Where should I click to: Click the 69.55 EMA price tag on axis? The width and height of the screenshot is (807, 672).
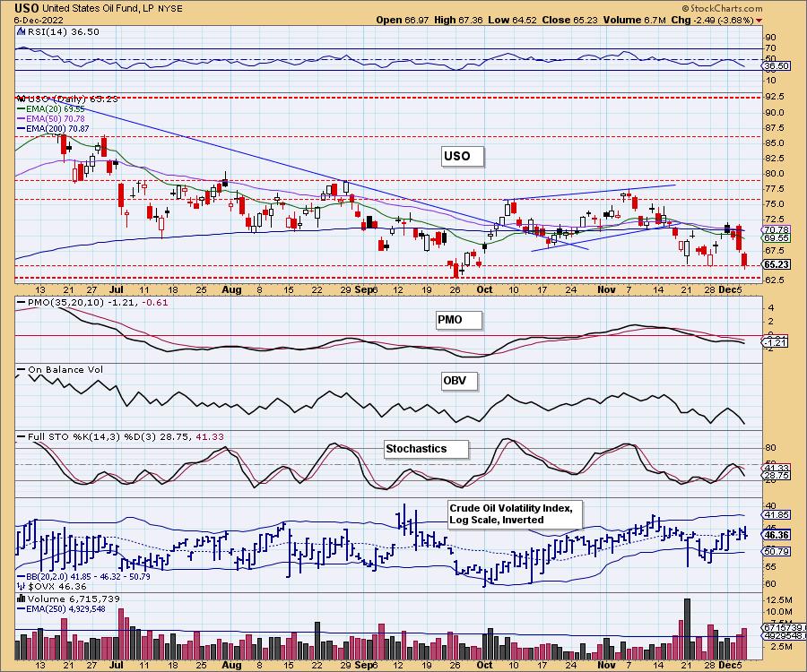click(x=777, y=238)
